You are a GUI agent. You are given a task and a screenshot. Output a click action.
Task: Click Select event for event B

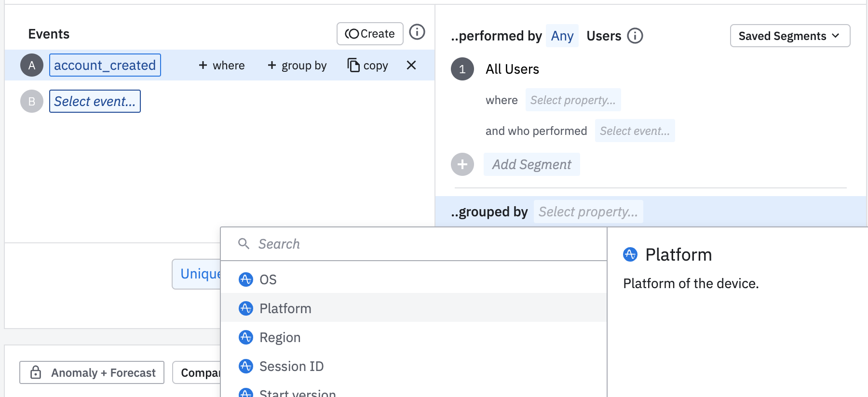(95, 101)
